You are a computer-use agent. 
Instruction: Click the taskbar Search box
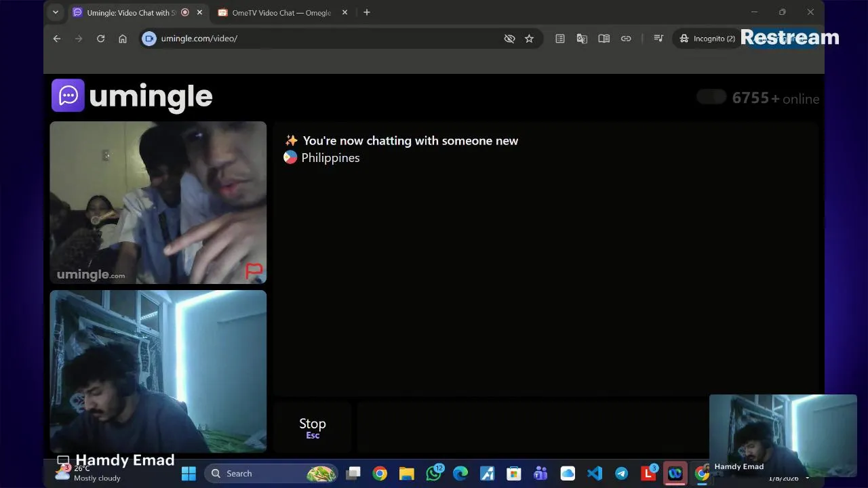coord(271,473)
